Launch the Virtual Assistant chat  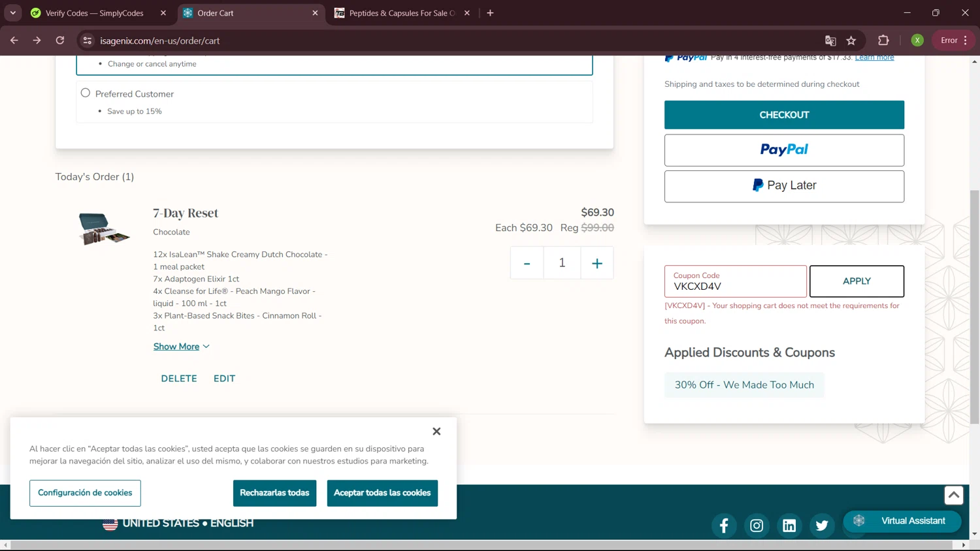point(902,521)
